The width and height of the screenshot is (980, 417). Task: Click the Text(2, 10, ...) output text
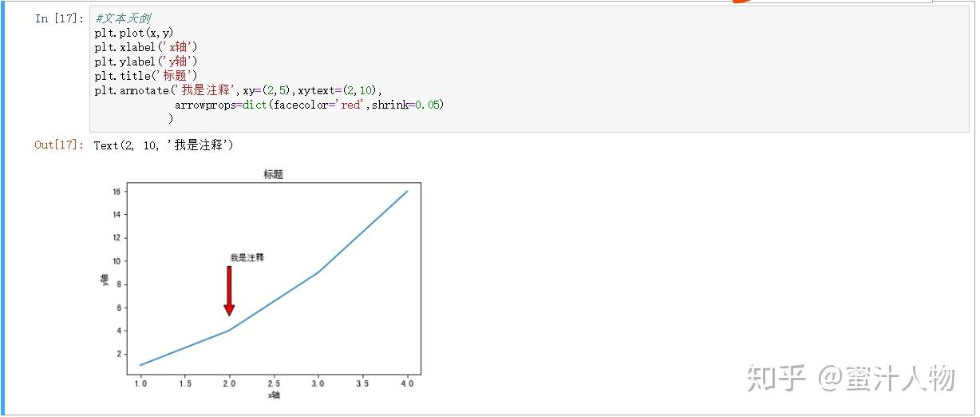point(164,145)
